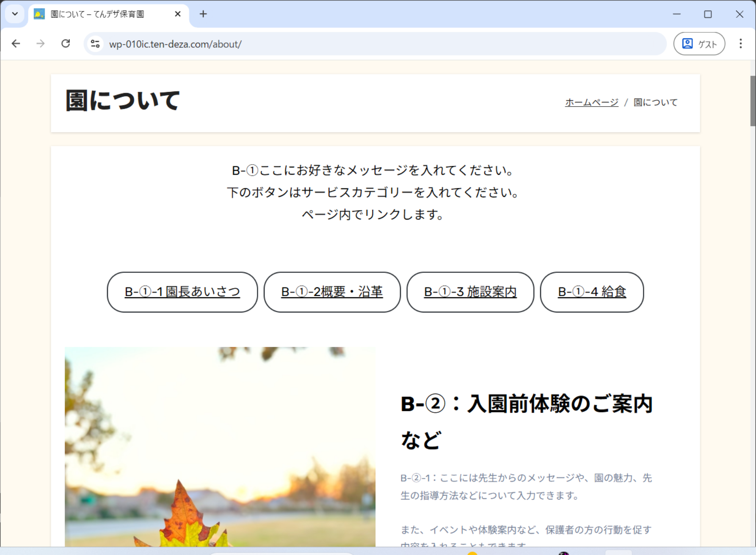756x555 pixels.
Task: Jump to B-①-2 概要・沿革 section
Action: [332, 292]
